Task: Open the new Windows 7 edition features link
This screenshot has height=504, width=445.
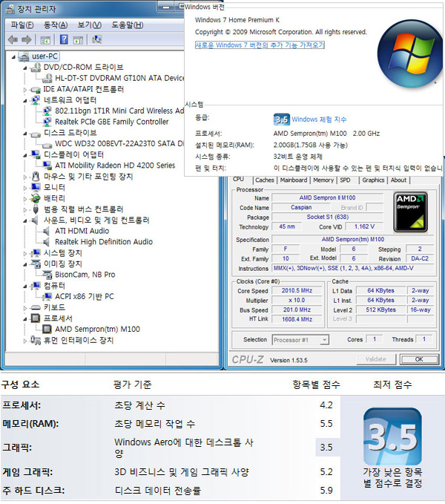Action: tap(260, 45)
